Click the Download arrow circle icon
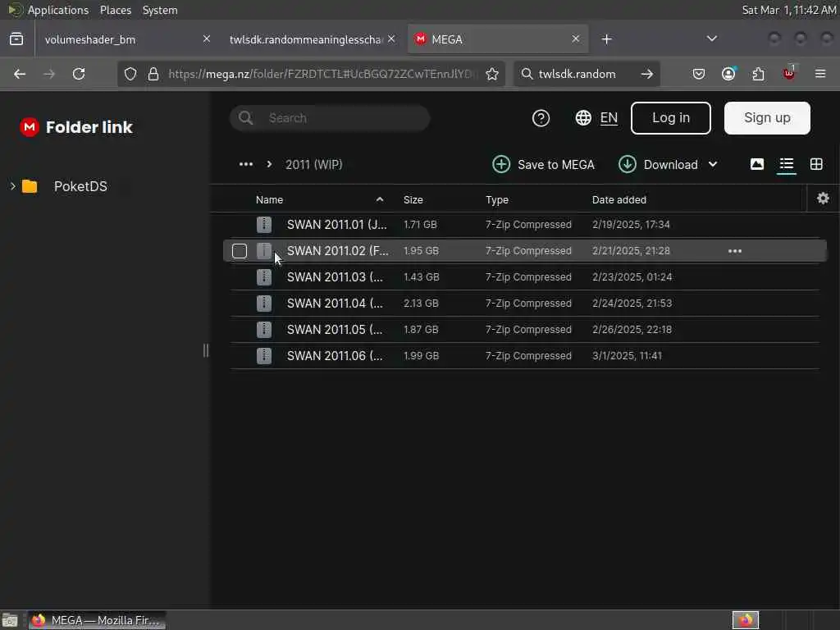 tap(627, 164)
